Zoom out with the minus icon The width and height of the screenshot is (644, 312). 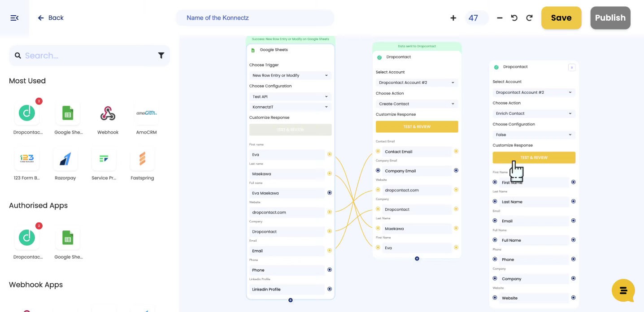[x=500, y=18]
